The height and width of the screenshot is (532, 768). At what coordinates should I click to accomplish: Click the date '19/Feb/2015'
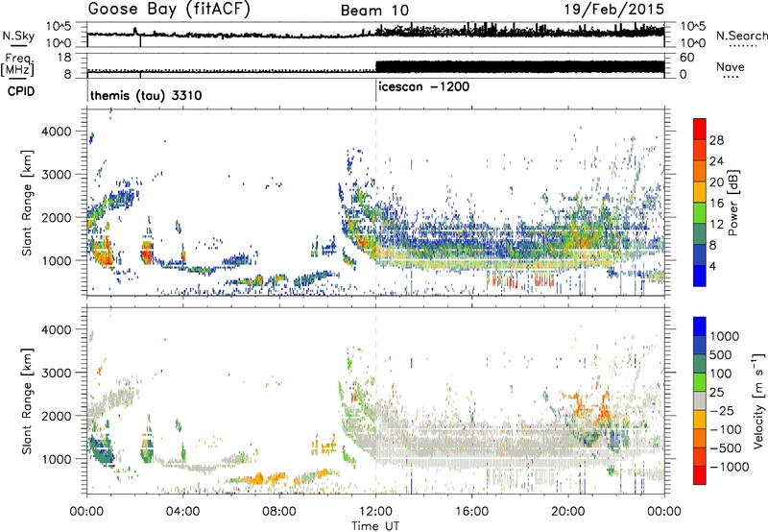[x=614, y=10]
